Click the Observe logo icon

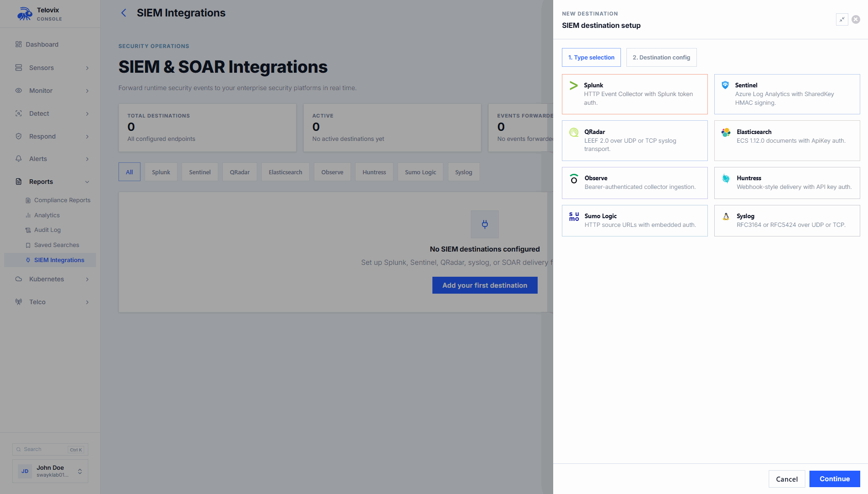(574, 179)
